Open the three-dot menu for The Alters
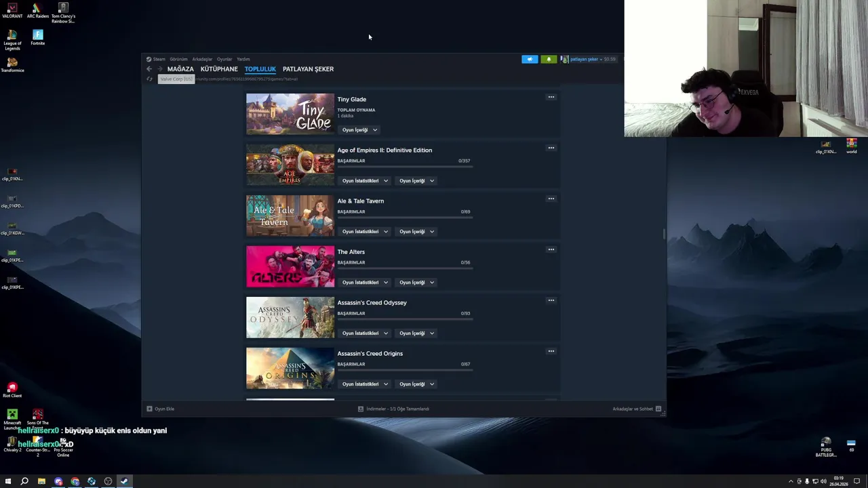The height and width of the screenshot is (488, 868). point(551,249)
